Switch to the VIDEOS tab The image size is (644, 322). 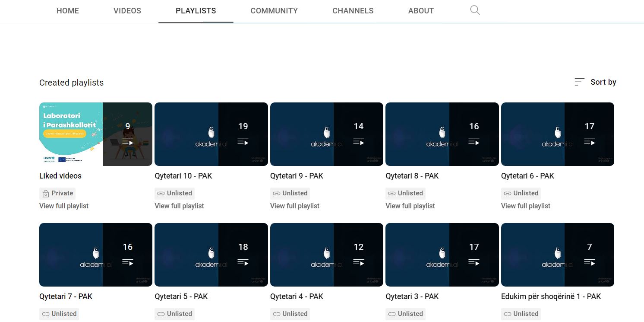[x=127, y=11]
